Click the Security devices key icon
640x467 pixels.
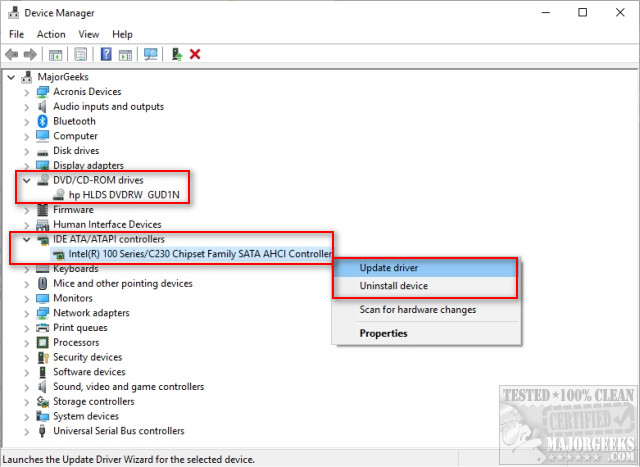point(43,358)
